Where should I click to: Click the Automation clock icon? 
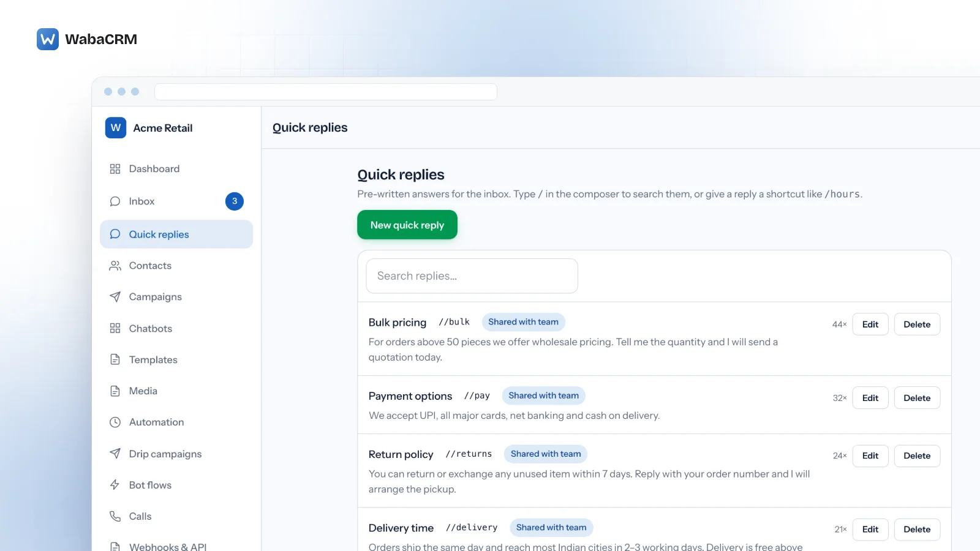pyautogui.click(x=115, y=422)
